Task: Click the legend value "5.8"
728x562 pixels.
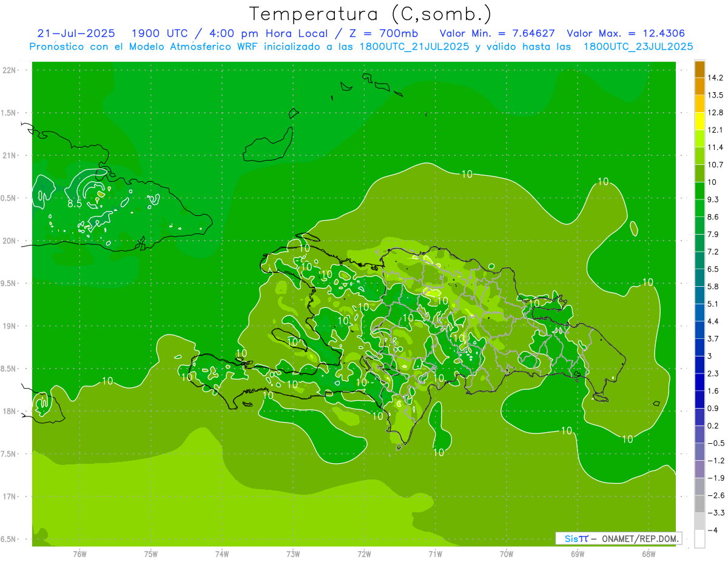Action: click(x=714, y=286)
